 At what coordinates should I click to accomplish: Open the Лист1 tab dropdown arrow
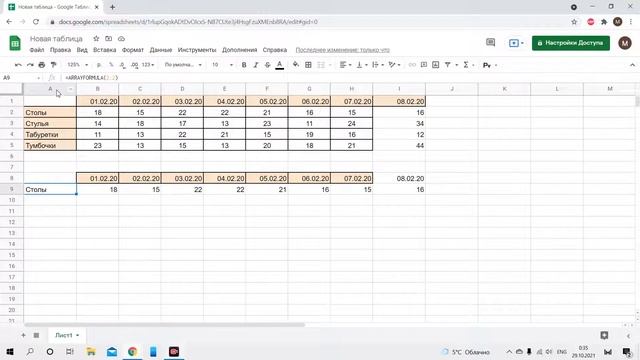pyautogui.click(x=78, y=335)
